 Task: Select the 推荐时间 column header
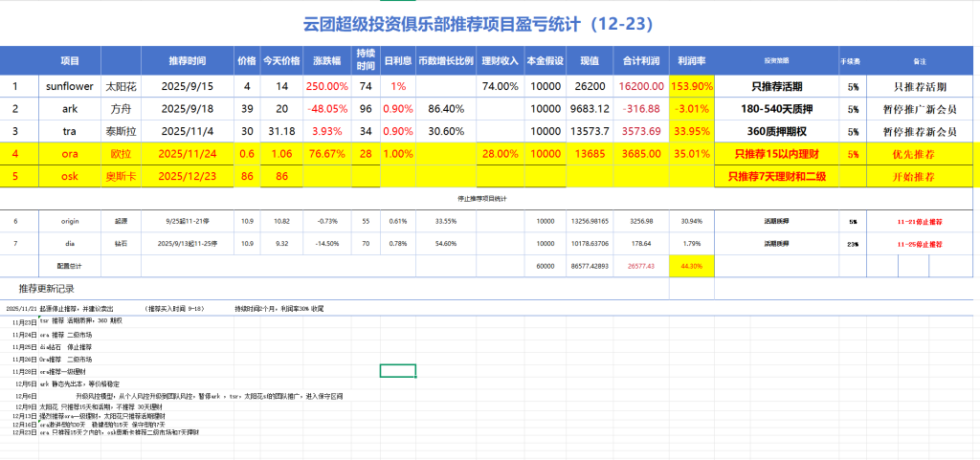point(187,60)
